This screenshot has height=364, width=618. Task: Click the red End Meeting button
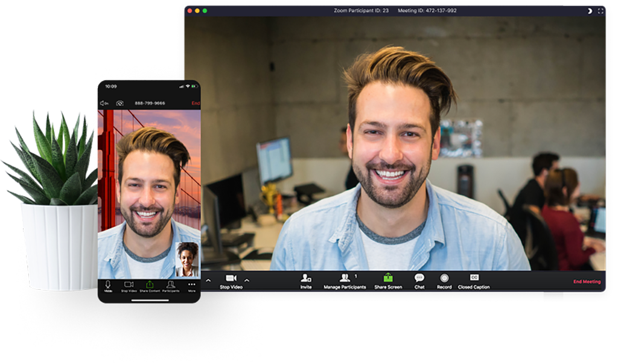pos(587,282)
